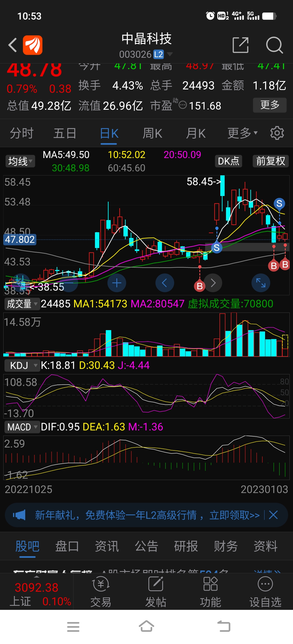Switch to 分时 chart tab

pos(22,133)
